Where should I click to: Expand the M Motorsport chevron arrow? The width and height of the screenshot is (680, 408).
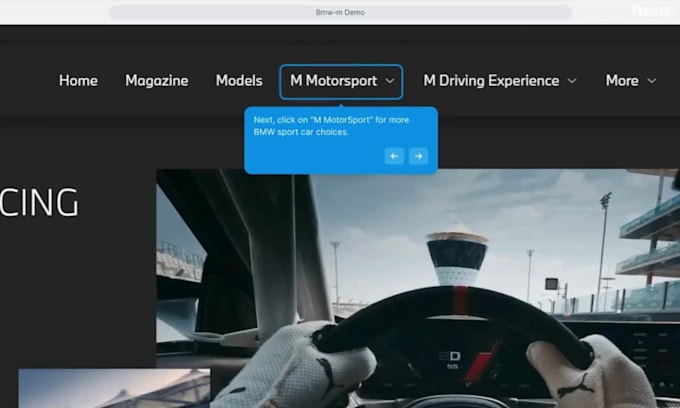click(390, 81)
